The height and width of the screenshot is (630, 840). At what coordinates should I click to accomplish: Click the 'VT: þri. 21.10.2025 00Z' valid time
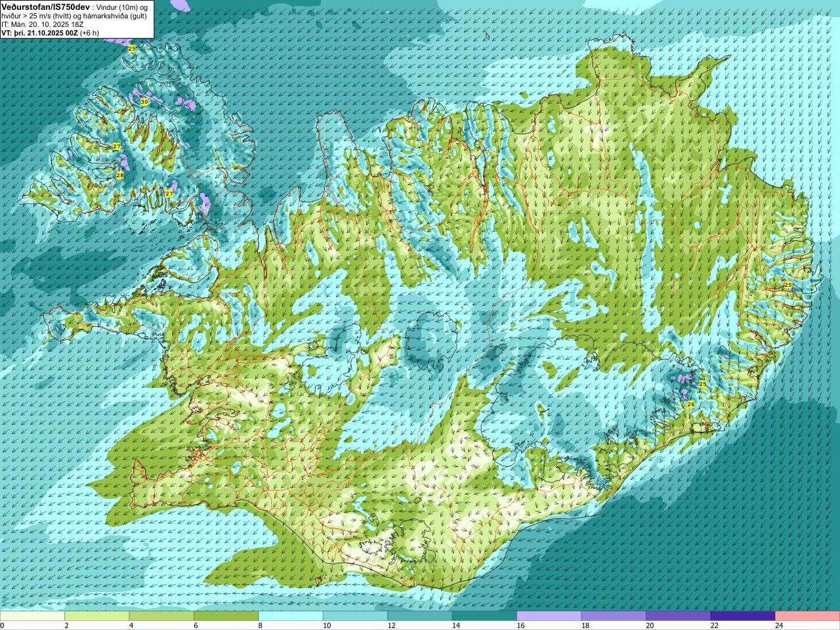(x=39, y=33)
